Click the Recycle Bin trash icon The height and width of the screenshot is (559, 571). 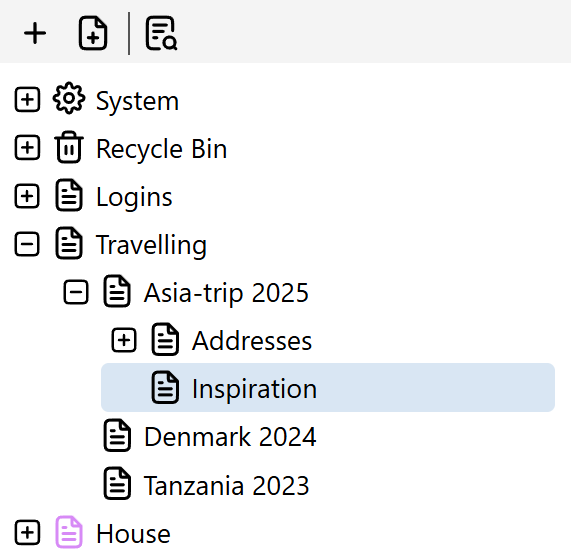pos(69,147)
